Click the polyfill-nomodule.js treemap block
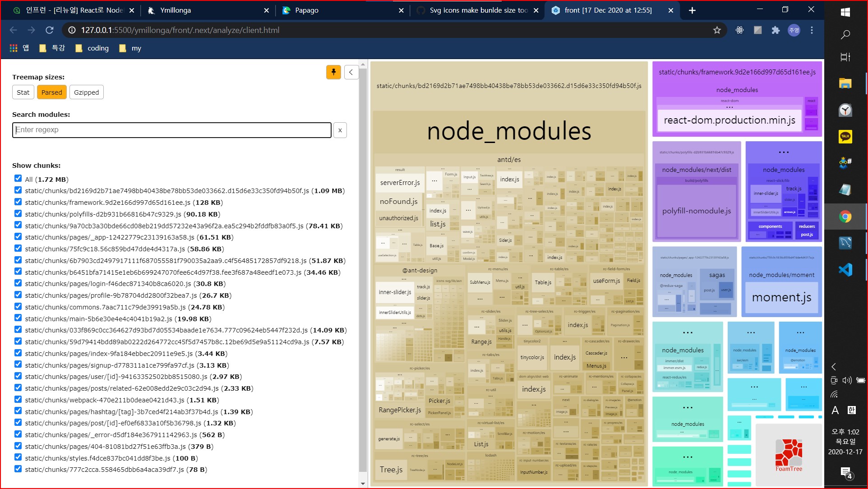Image resolution: width=868 pixels, height=489 pixels. click(x=697, y=211)
